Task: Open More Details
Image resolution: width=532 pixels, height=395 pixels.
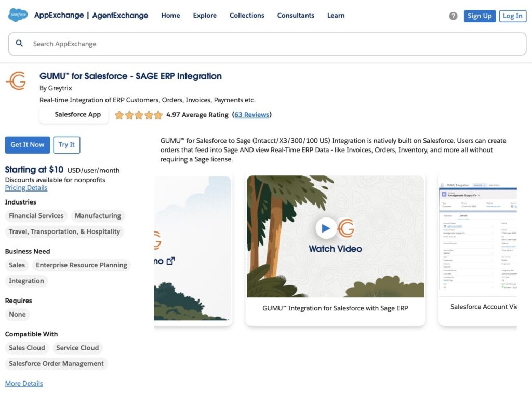Action: click(24, 383)
